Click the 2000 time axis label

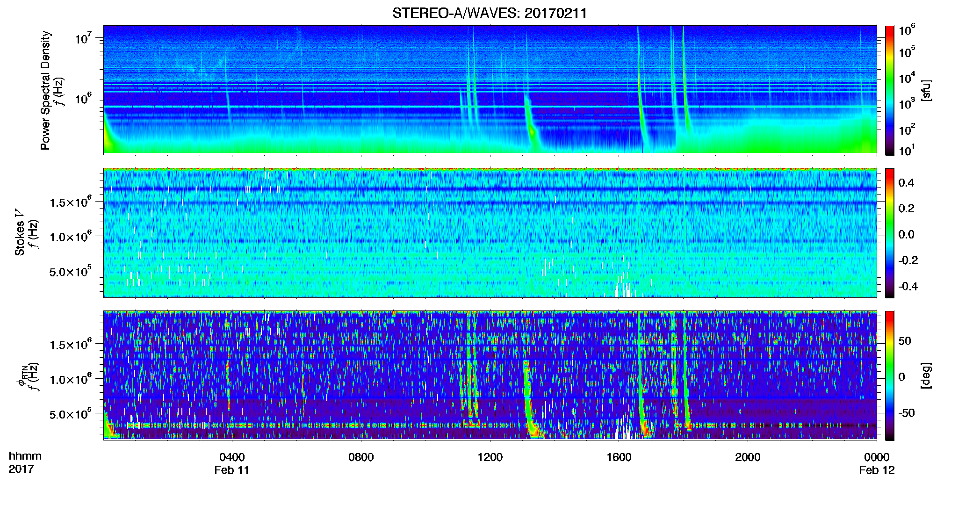click(748, 457)
